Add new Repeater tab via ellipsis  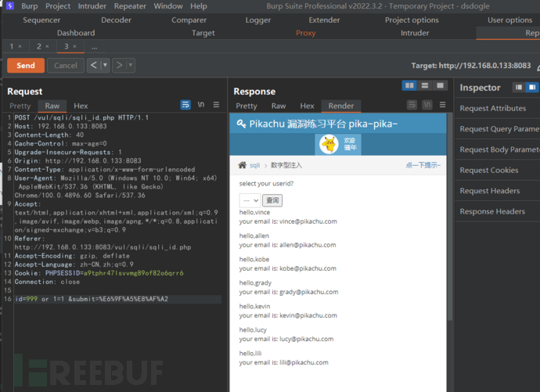coord(95,47)
